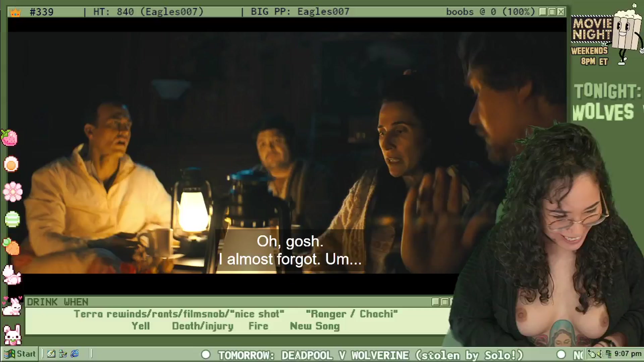This screenshot has width=644, height=362.
Task: Click the Movie Night logo
Action: tap(592, 29)
